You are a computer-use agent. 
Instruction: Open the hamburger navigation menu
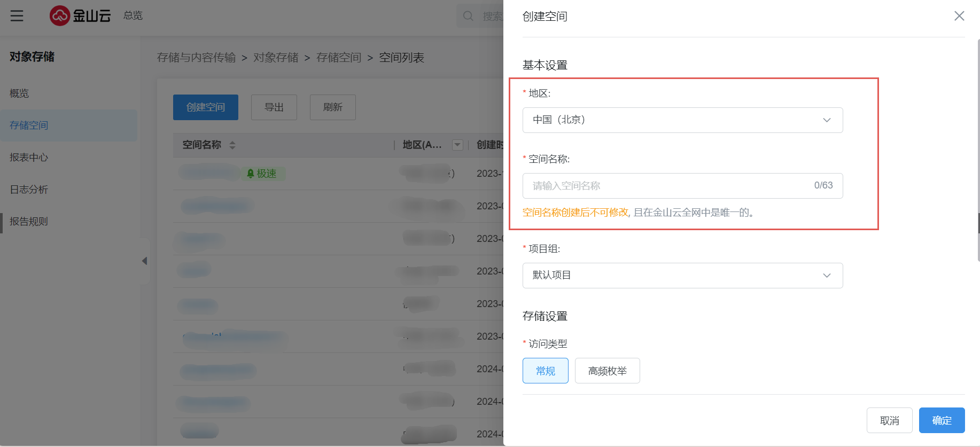point(17,15)
